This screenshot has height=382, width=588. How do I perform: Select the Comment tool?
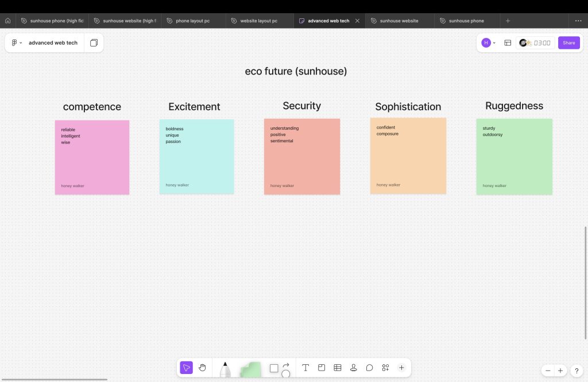[x=370, y=368]
